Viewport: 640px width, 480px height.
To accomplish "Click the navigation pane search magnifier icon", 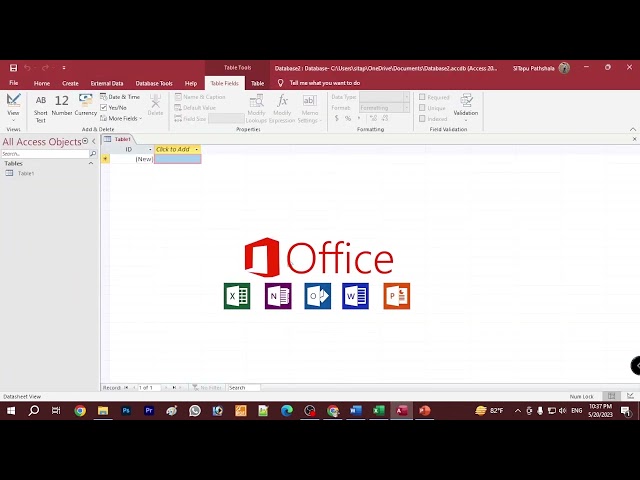I will pos(93,154).
